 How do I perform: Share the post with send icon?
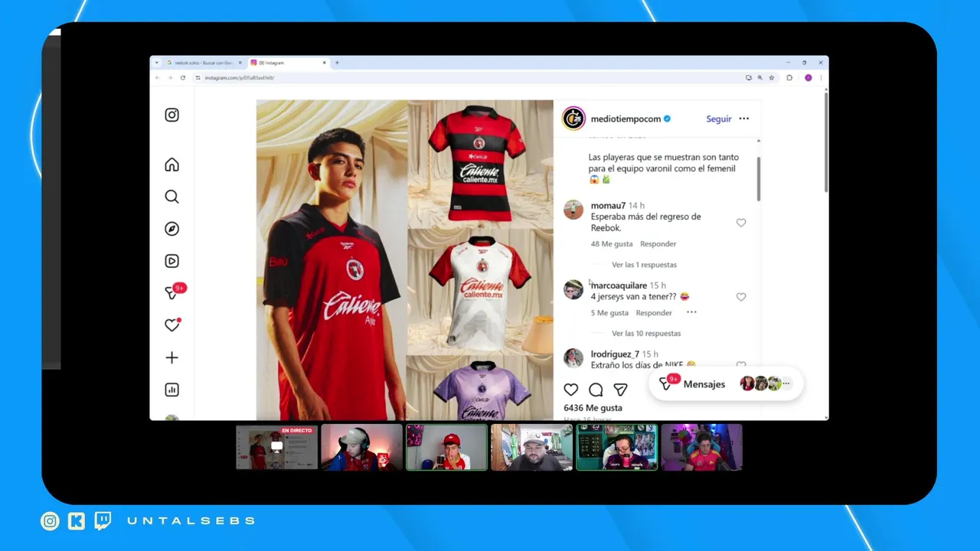[x=620, y=390]
